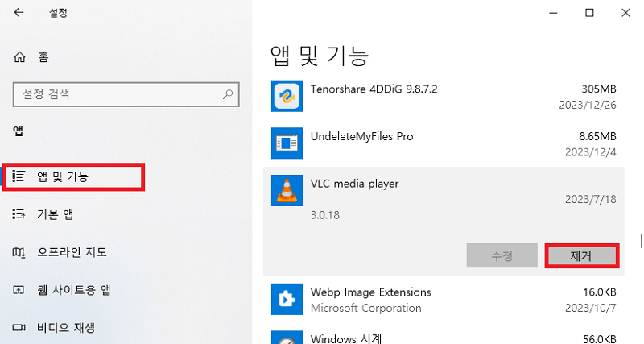Go back with the arrow icon
The image size is (644, 344).
click(x=19, y=13)
